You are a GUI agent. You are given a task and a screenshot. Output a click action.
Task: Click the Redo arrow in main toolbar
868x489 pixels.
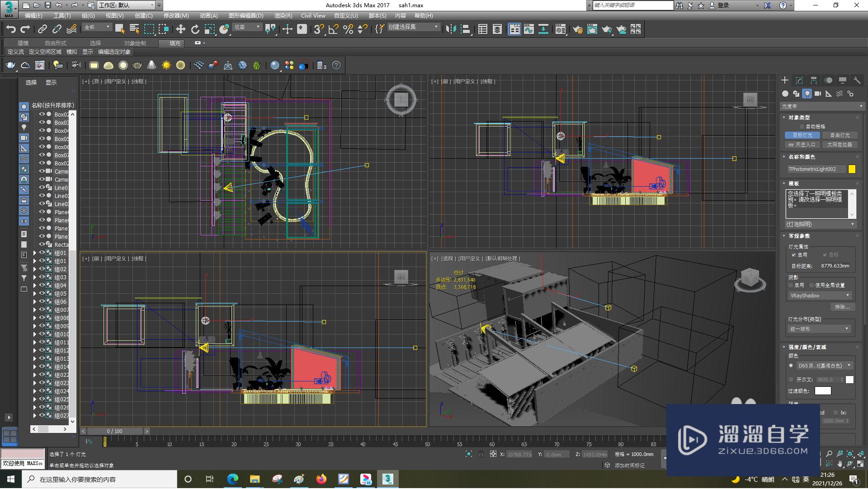click(x=25, y=29)
